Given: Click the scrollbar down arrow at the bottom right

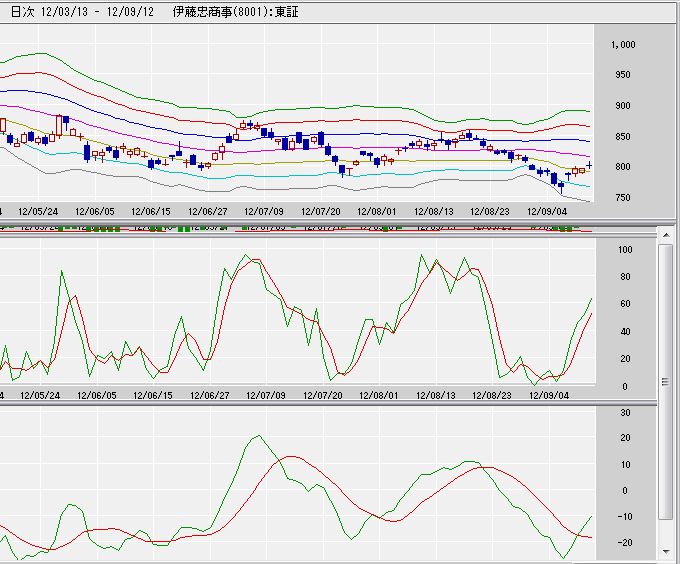Looking at the screenshot, I should click(x=666, y=552).
